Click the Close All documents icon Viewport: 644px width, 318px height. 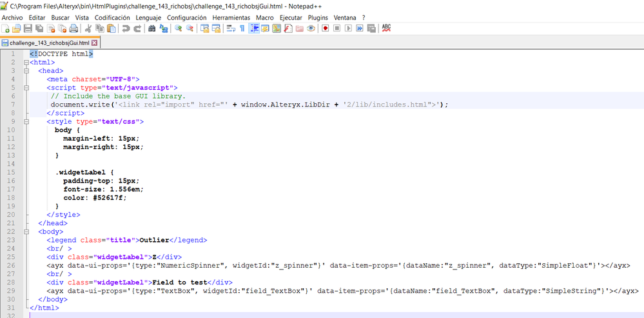coord(62,28)
